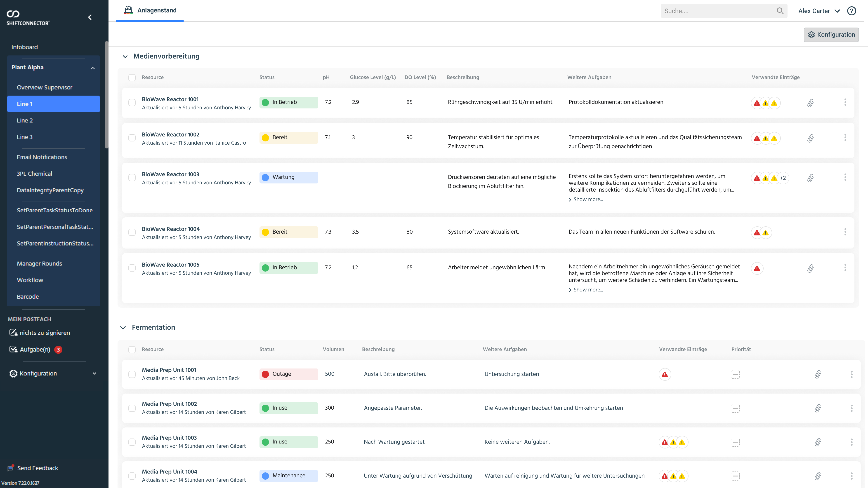The image size is (868, 488).
Task: Switch to Line 2
Action: 53,120
